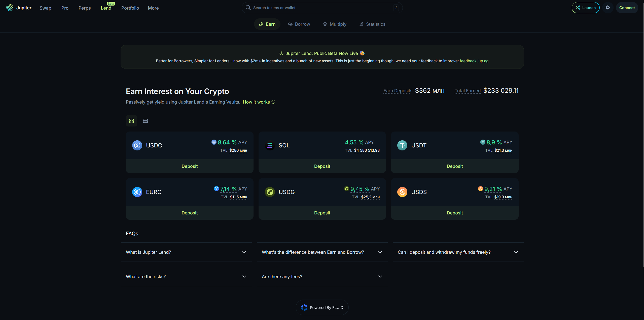Click the Jupiter logo icon

(10, 8)
